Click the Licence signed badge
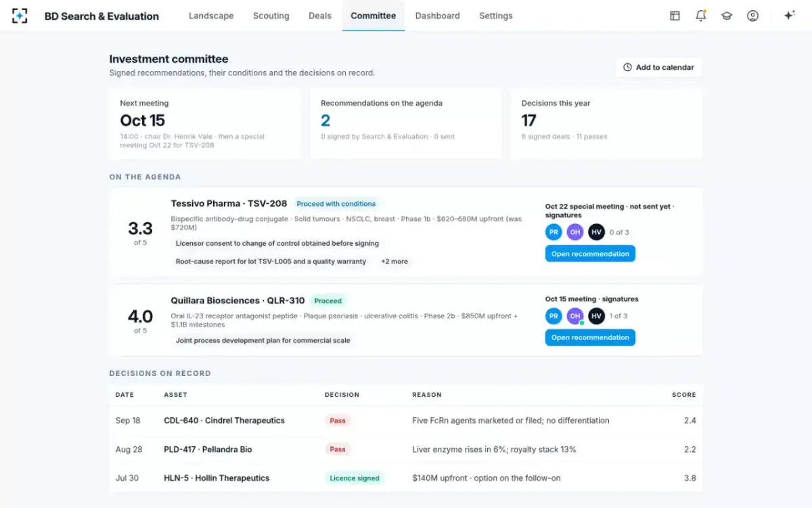 (x=355, y=478)
